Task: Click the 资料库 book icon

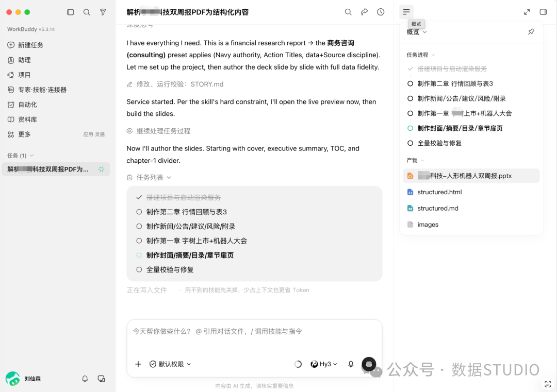Action: [x=11, y=120]
